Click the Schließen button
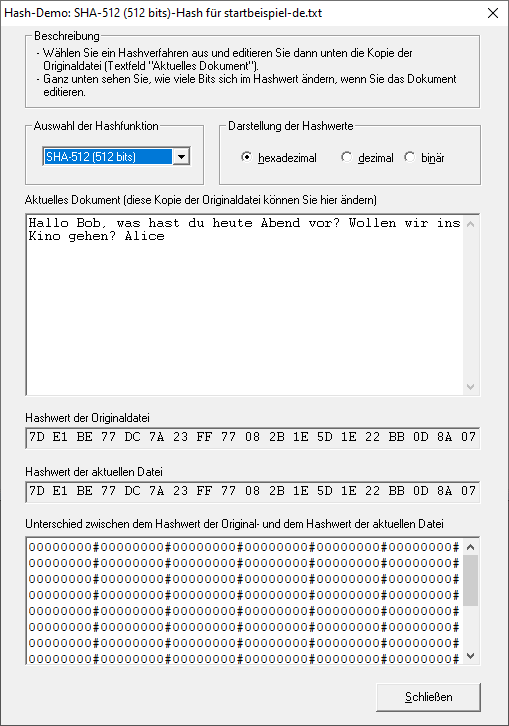The height and width of the screenshot is (726, 509). 428,697
